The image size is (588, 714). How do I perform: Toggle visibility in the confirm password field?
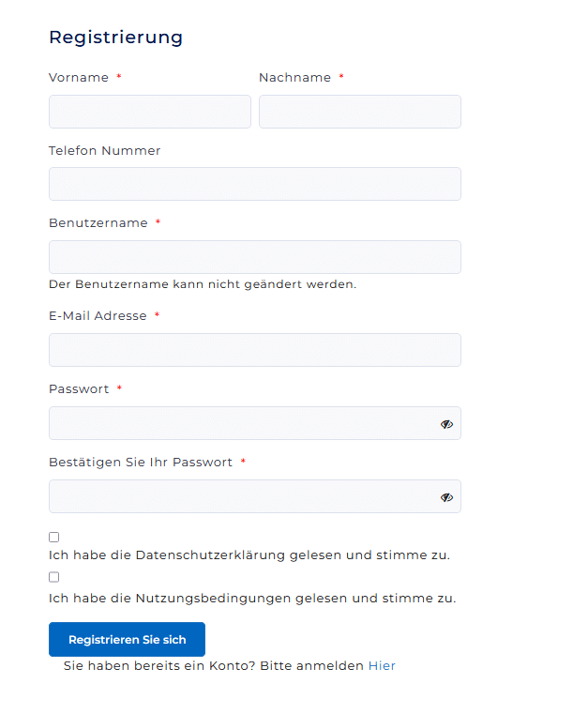pyautogui.click(x=446, y=497)
